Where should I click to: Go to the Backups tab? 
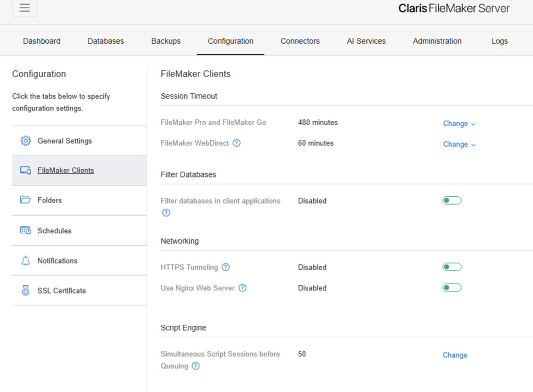(166, 41)
